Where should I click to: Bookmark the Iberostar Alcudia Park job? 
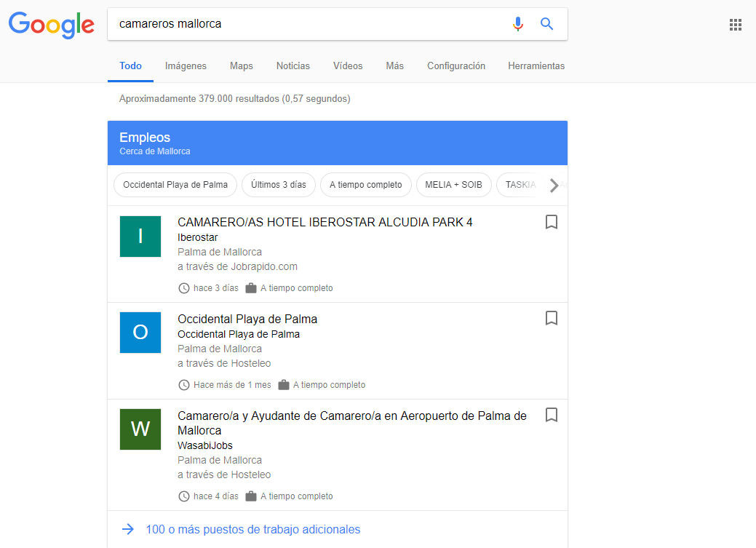(x=552, y=222)
